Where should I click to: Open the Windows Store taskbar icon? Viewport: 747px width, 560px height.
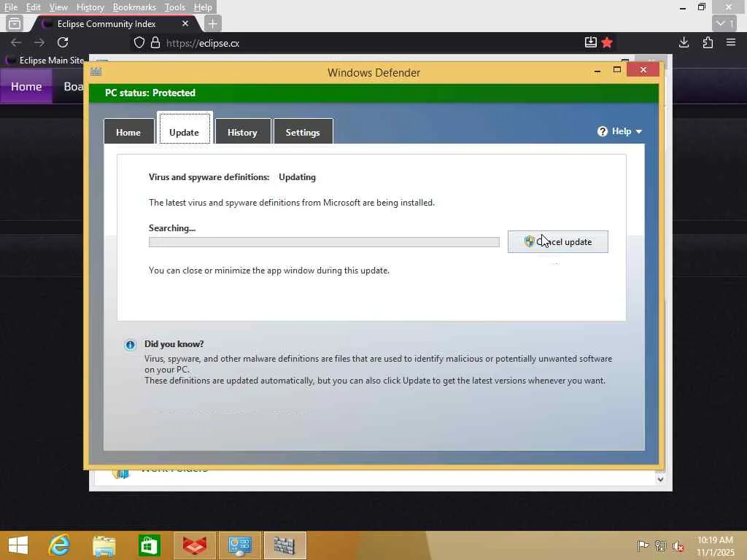(149, 545)
